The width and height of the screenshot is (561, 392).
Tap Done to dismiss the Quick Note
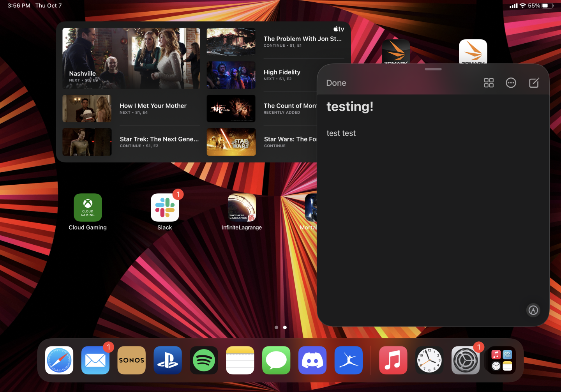coord(336,83)
